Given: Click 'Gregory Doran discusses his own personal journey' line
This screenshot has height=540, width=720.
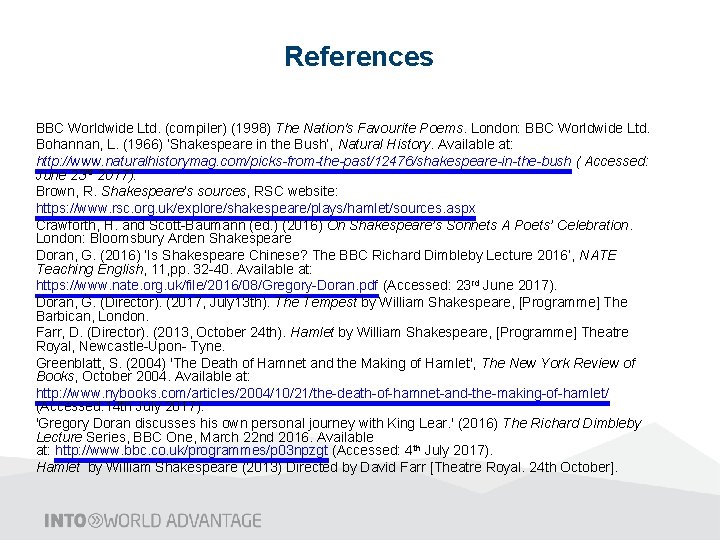Looking at the screenshot, I should click(x=339, y=423).
